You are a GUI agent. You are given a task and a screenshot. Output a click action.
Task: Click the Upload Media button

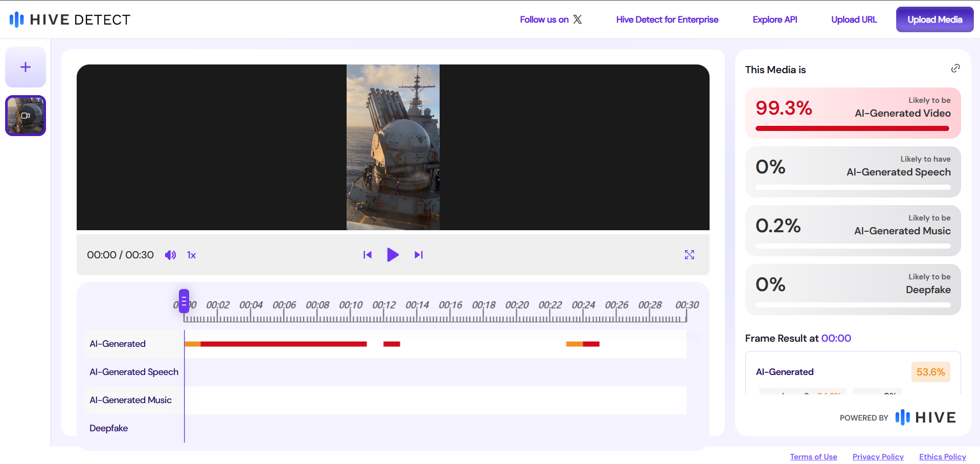[x=935, y=19]
